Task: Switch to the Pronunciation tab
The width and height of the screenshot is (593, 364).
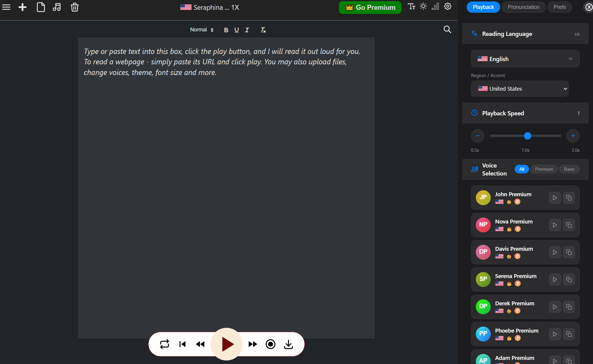Action: (523, 7)
